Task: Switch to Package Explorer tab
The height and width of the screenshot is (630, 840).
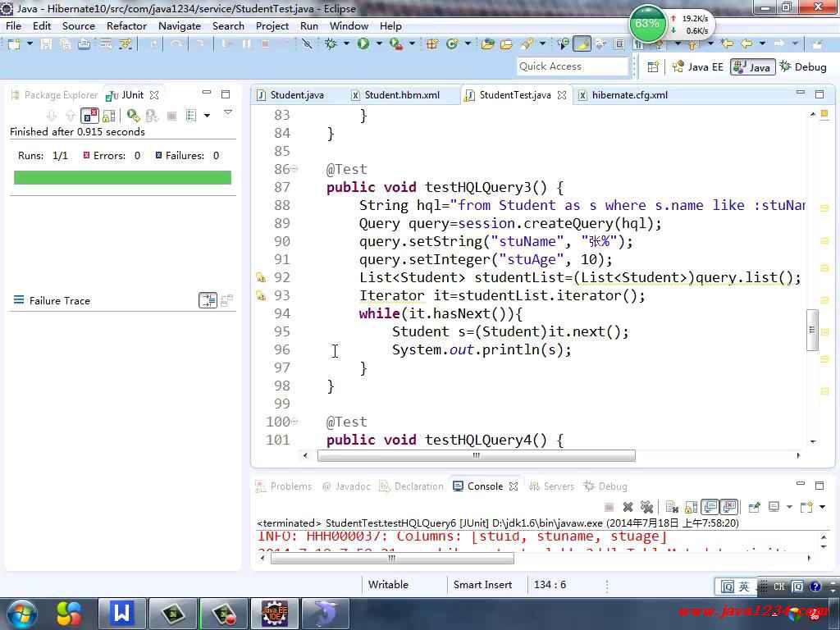Action: click(54, 95)
